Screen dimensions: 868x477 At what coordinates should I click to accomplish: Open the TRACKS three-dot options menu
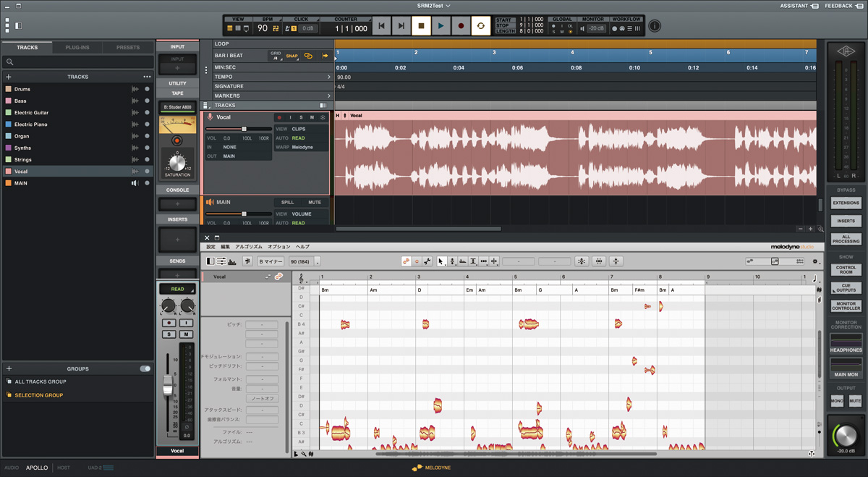click(147, 77)
